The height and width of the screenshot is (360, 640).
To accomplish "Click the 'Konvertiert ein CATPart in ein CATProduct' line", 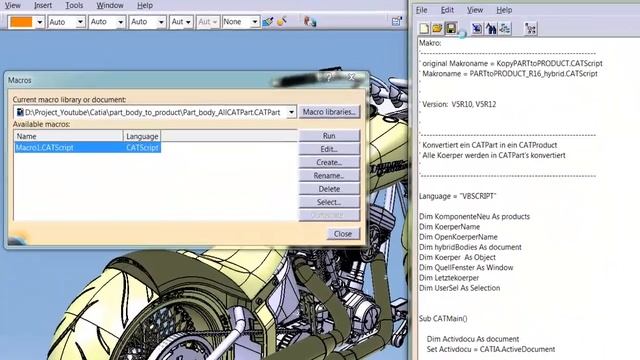I will point(489,145).
